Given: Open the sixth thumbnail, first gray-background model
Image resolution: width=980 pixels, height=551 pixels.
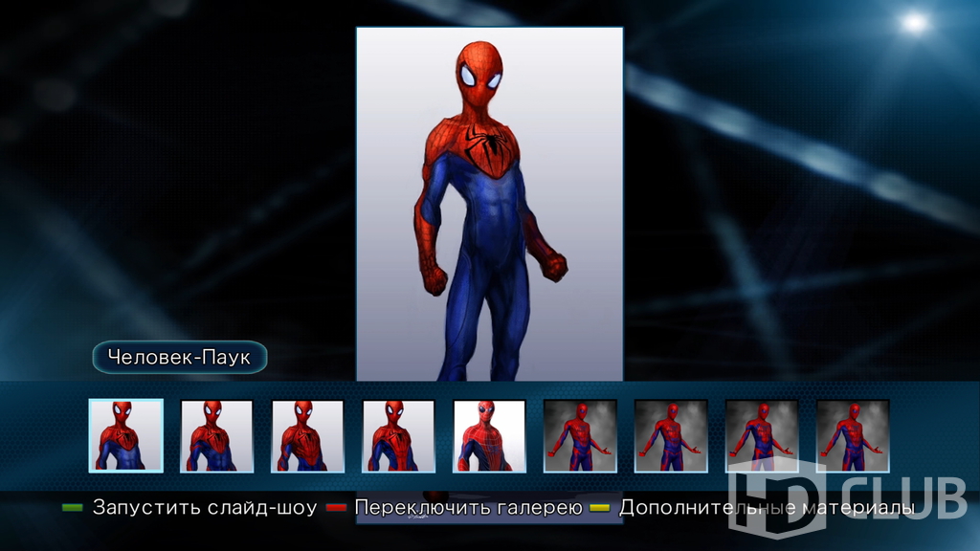Looking at the screenshot, I should [580, 436].
